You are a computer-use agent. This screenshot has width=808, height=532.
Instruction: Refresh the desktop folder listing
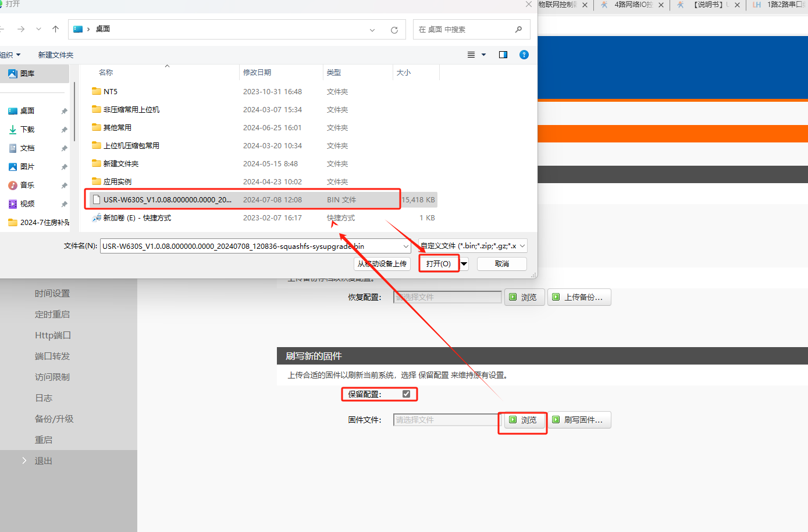(x=394, y=30)
